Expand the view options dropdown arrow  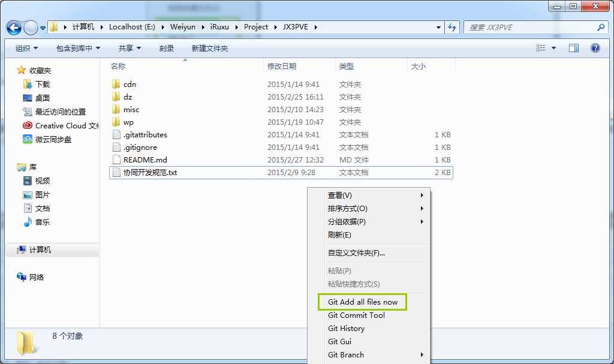pyautogui.click(x=553, y=48)
